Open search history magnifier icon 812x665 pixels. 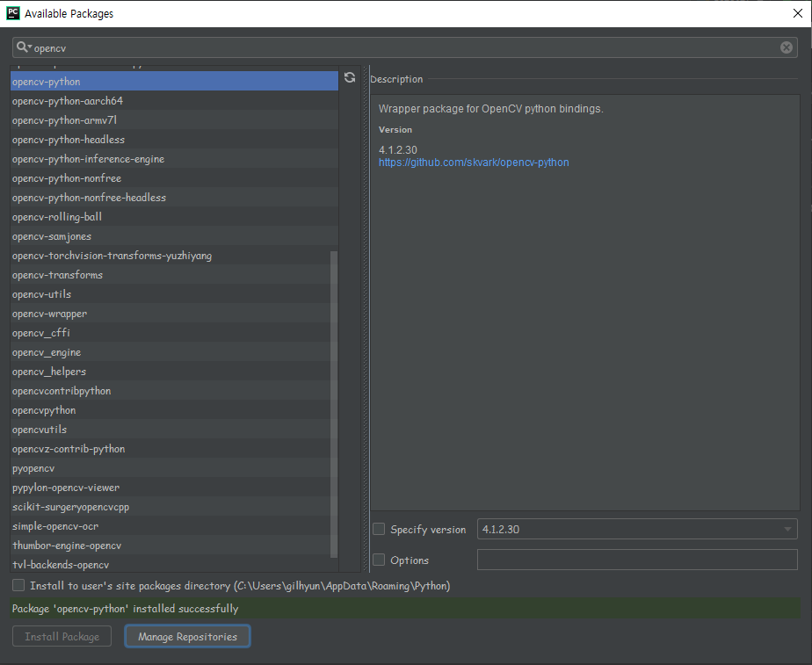click(24, 47)
